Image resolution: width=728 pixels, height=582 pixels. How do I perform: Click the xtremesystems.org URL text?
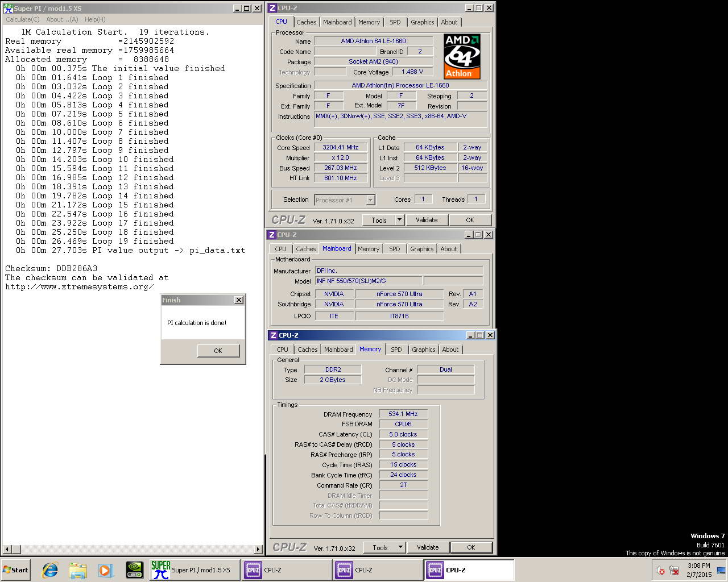(79, 286)
